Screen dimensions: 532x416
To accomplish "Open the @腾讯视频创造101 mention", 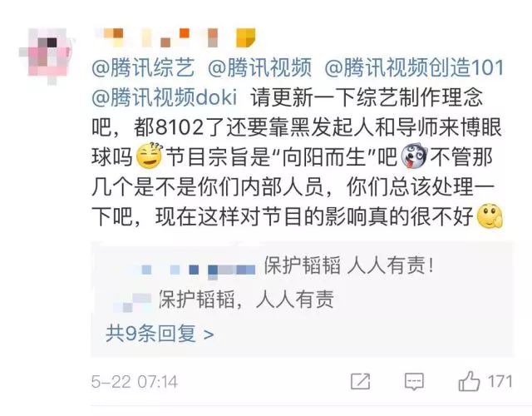I will 414,67.
